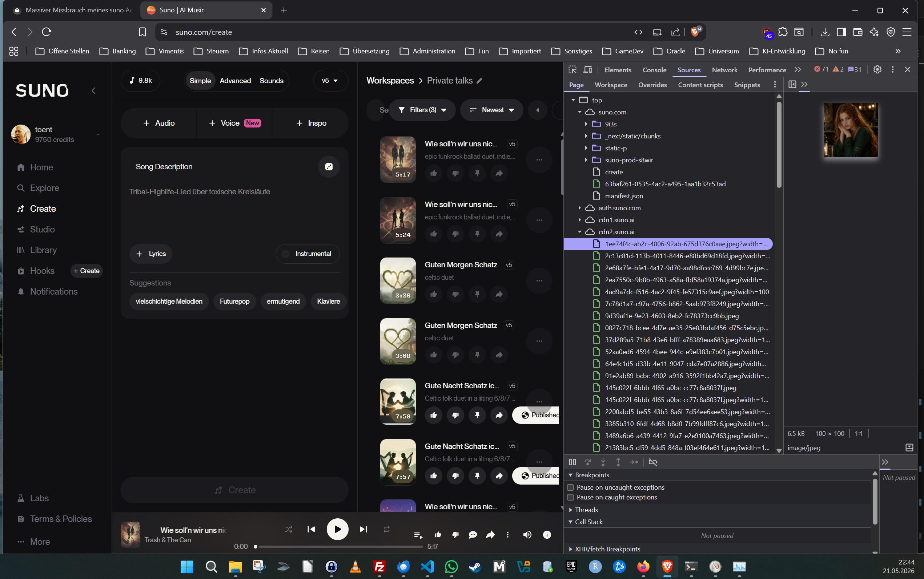This screenshot has height=579, width=924.
Task: Pin the first Guten Morgen Schatz song
Action: pyautogui.click(x=477, y=294)
